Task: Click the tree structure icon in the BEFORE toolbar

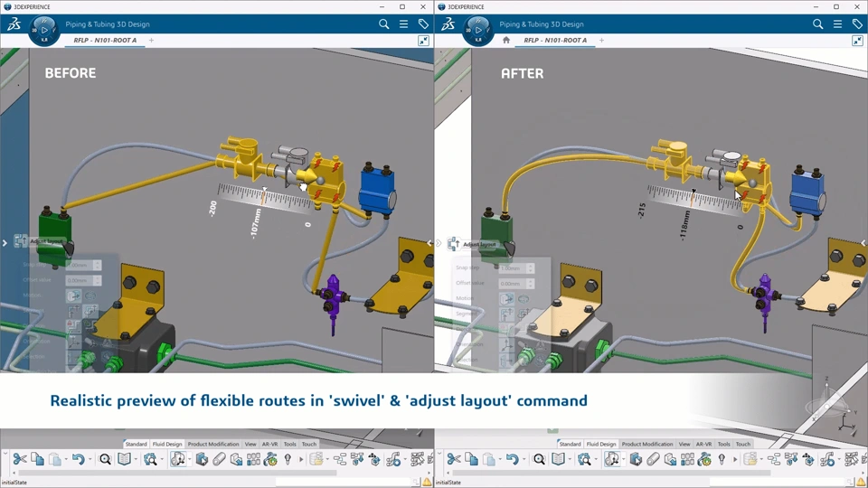Action: pyautogui.click(x=339, y=459)
